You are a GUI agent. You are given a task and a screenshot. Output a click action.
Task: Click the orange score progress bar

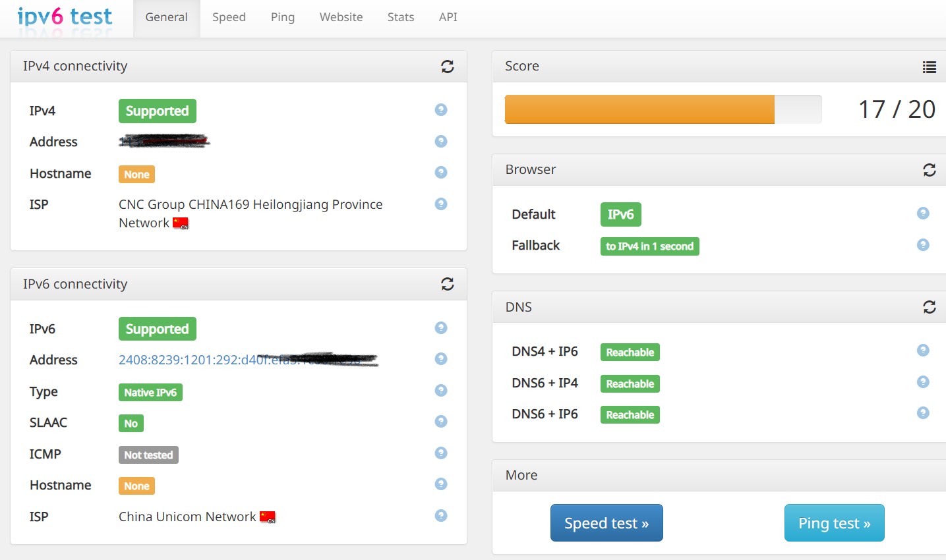point(639,109)
